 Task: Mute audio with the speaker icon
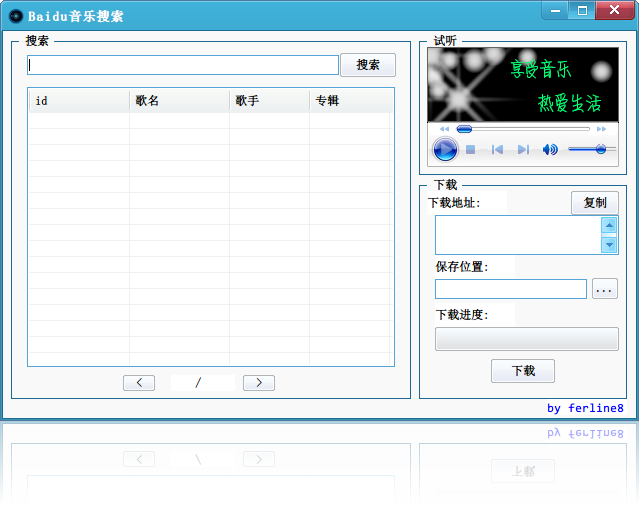tap(550, 150)
